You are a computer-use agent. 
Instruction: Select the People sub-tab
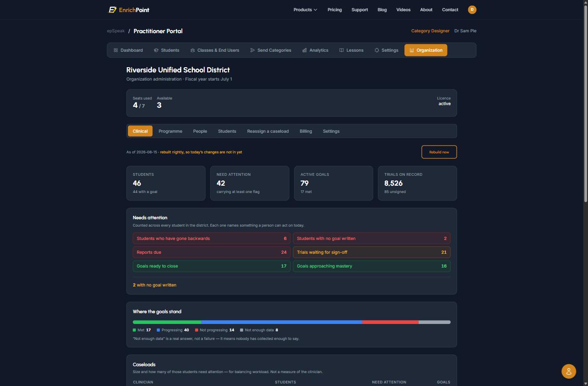(200, 131)
